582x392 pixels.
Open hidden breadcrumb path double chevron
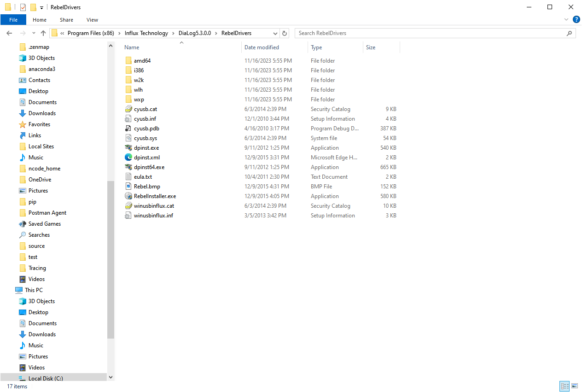coord(62,33)
